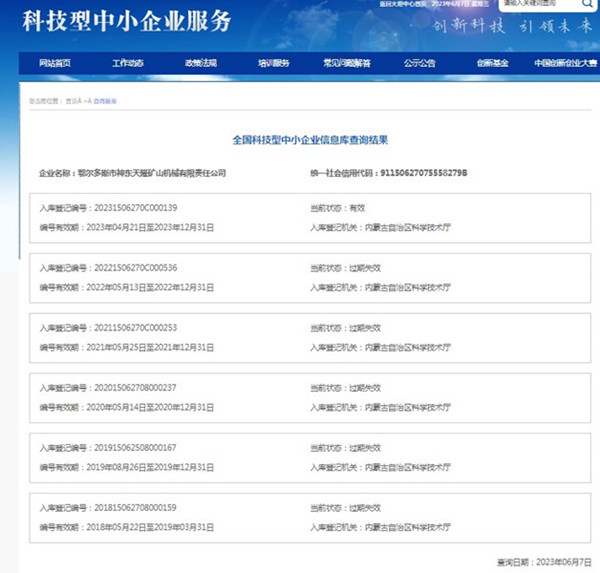Open 常见问题解答 page
600x573 pixels.
point(346,63)
